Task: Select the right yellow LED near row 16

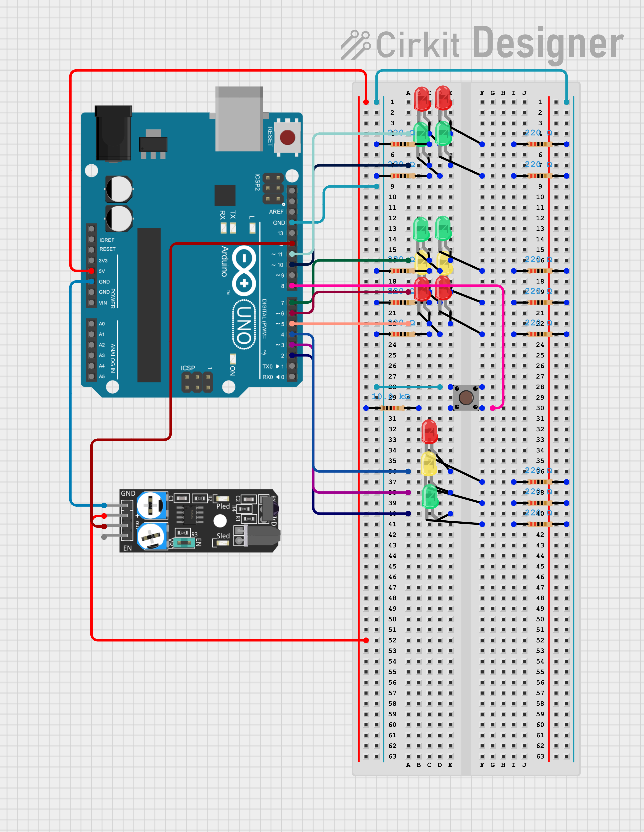Action: 444,263
